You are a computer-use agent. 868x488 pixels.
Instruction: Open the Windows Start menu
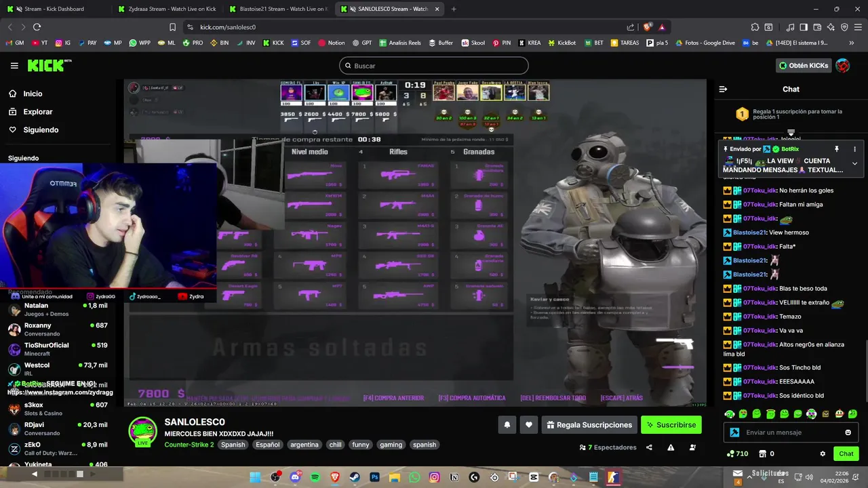coord(255,477)
